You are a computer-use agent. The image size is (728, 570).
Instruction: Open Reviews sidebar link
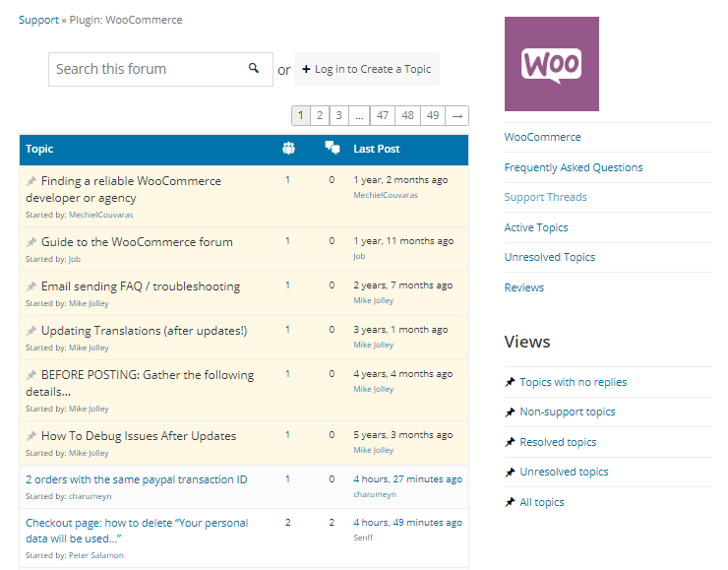click(524, 287)
